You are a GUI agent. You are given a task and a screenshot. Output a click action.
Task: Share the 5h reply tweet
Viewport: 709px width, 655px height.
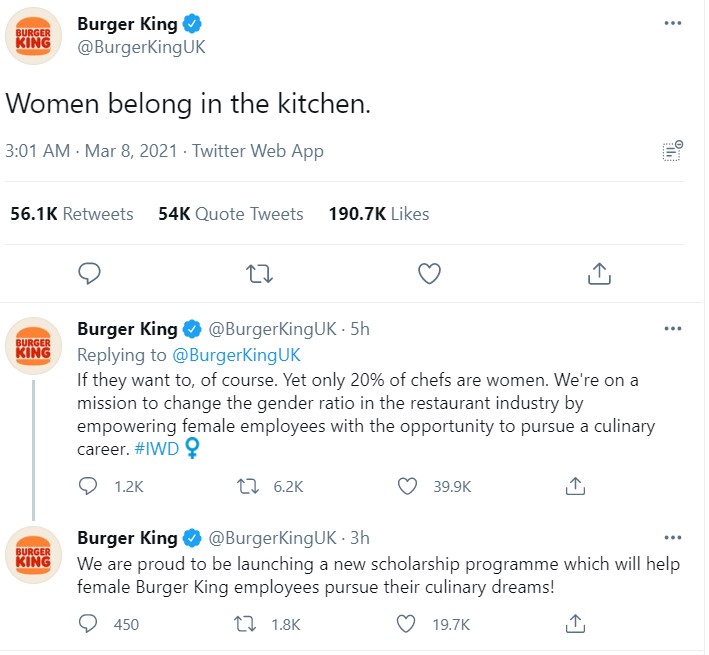pos(575,486)
